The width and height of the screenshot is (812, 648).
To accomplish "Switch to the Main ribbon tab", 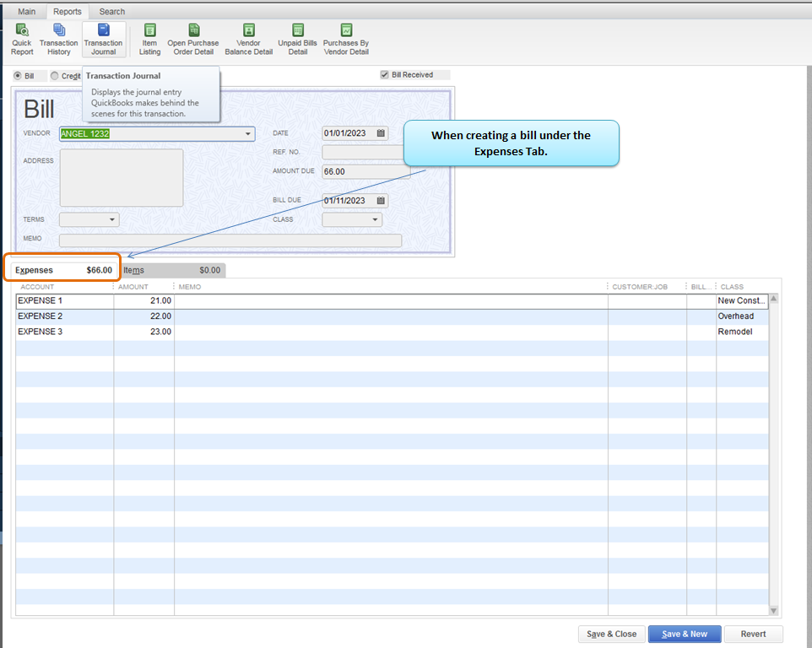I will point(27,12).
